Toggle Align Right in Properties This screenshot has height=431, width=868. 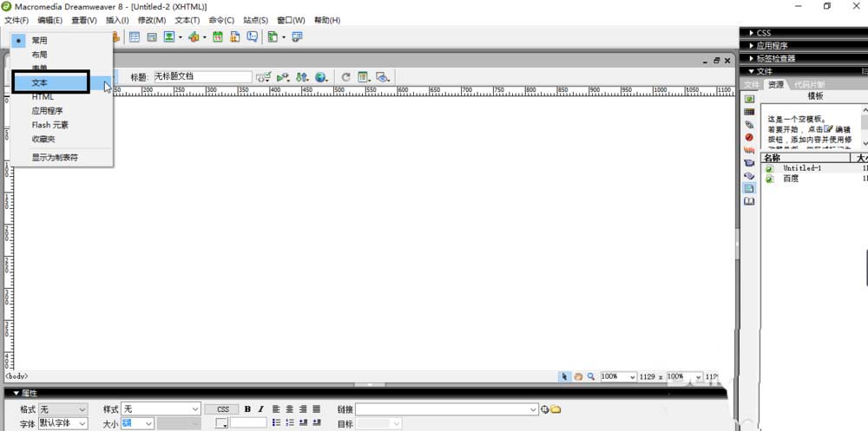tap(303, 409)
